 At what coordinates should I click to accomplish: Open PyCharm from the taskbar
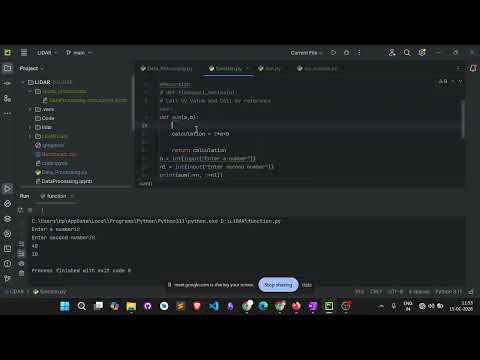pos(329,306)
